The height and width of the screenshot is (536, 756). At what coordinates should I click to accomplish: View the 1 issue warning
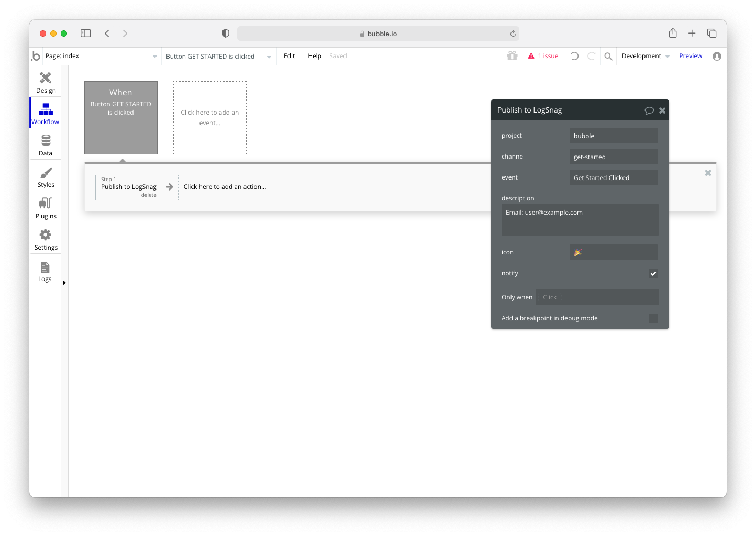coord(543,56)
